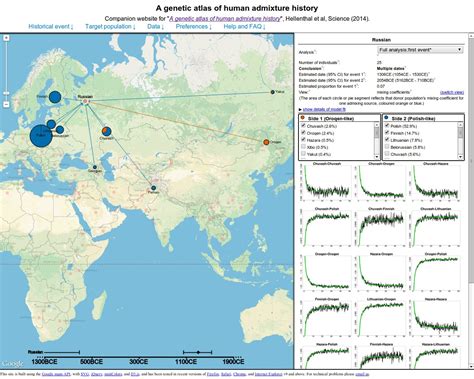
Task: Open the Firefox footer link
Action: tap(213, 374)
